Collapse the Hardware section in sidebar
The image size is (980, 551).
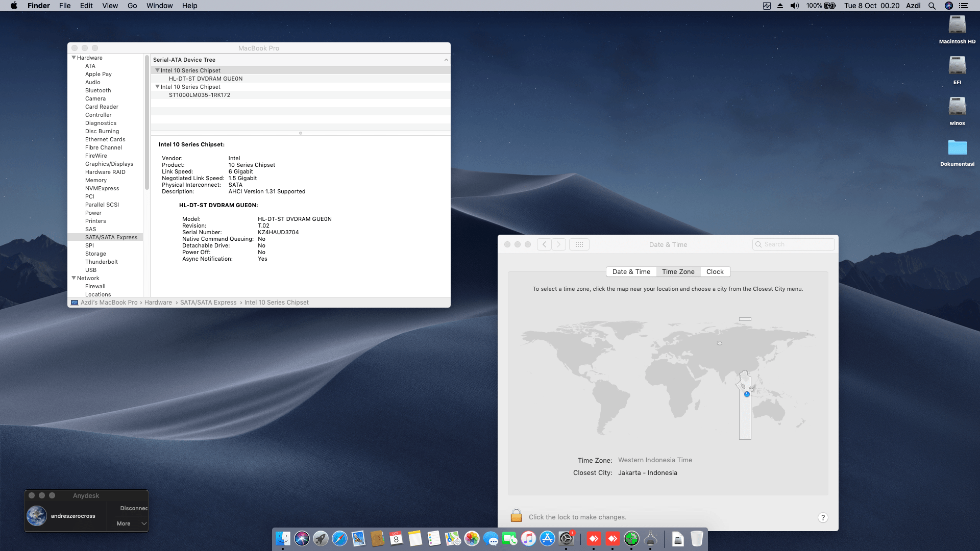click(x=74, y=58)
